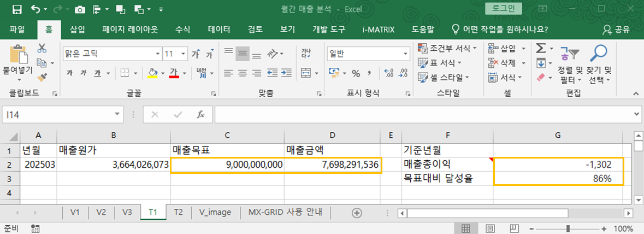Click the cut scissors icon

[x=42, y=49]
